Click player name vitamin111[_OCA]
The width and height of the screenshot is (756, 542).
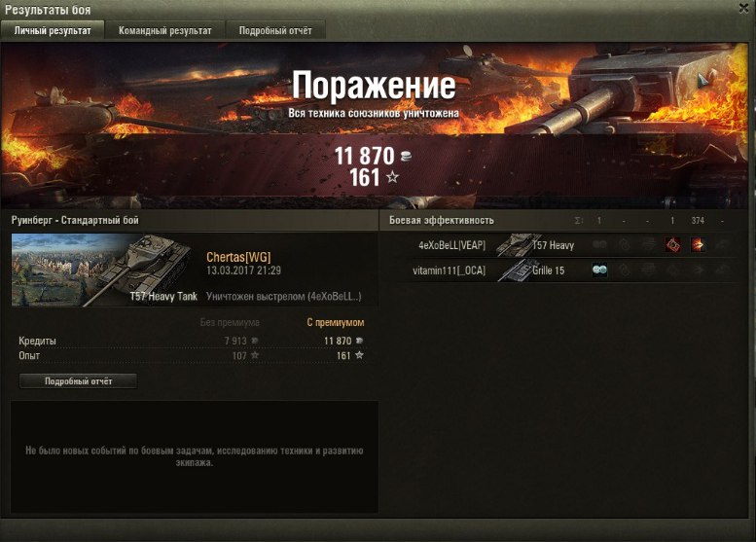pos(449,271)
